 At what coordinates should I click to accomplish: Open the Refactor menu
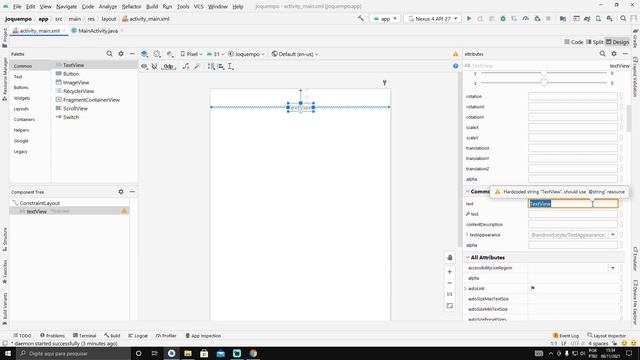pos(131,7)
